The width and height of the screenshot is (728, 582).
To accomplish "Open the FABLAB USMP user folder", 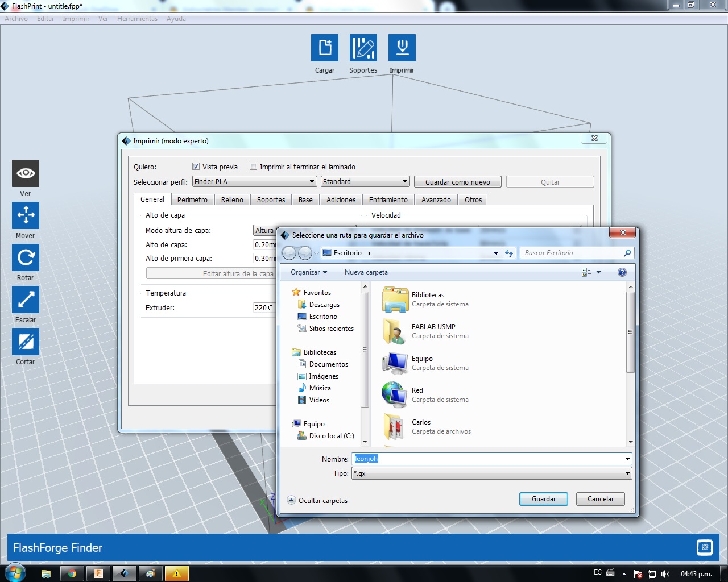I will click(394, 331).
